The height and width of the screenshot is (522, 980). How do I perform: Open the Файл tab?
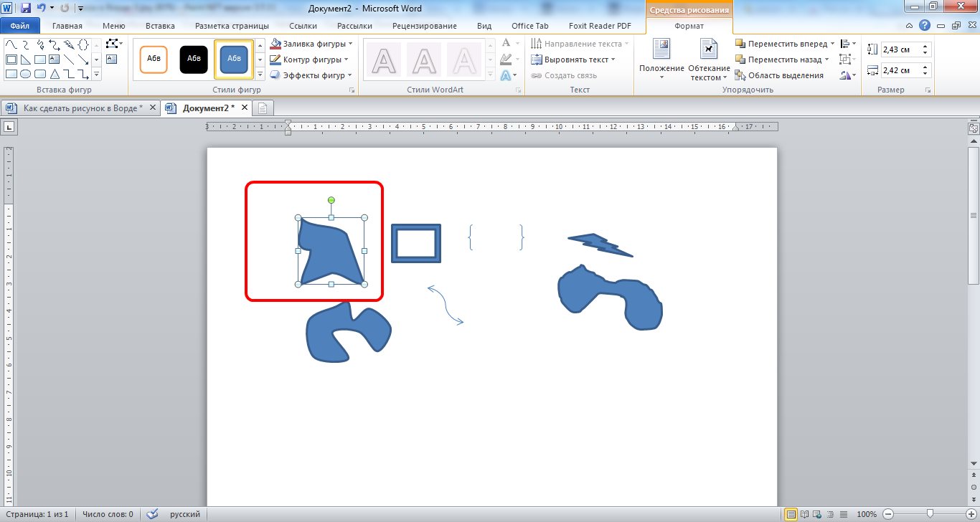(x=20, y=26)
